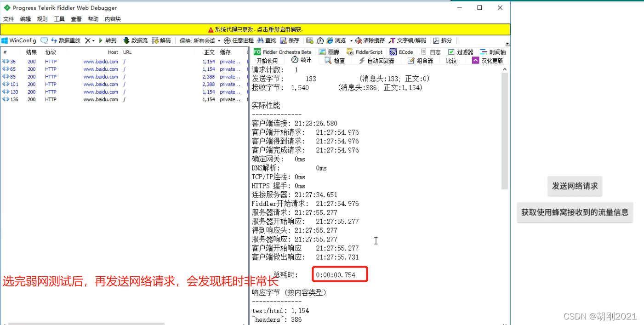Toggle 解码 (Decode) toolbar button

[x=161, y=40]
